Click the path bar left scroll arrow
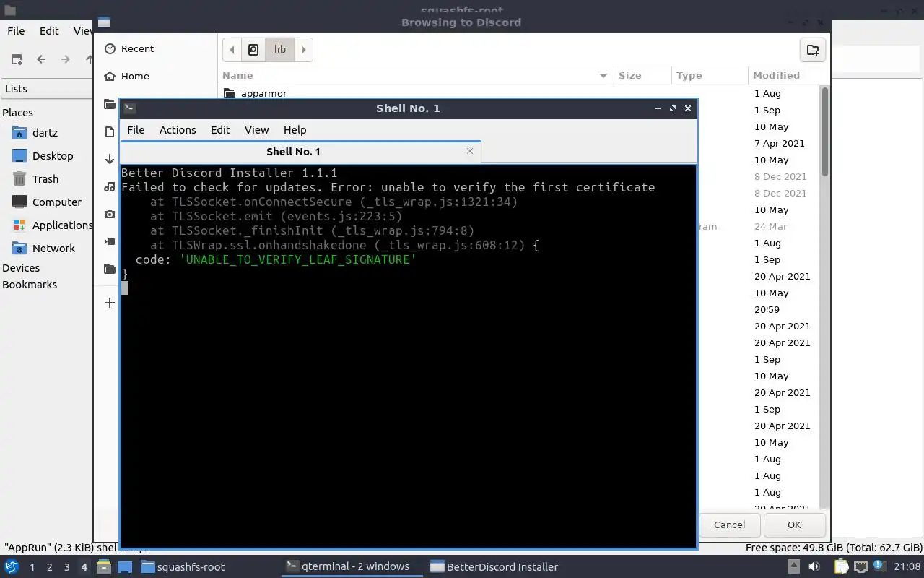Screen dimensions: 924x578 [x=232, y=50]
